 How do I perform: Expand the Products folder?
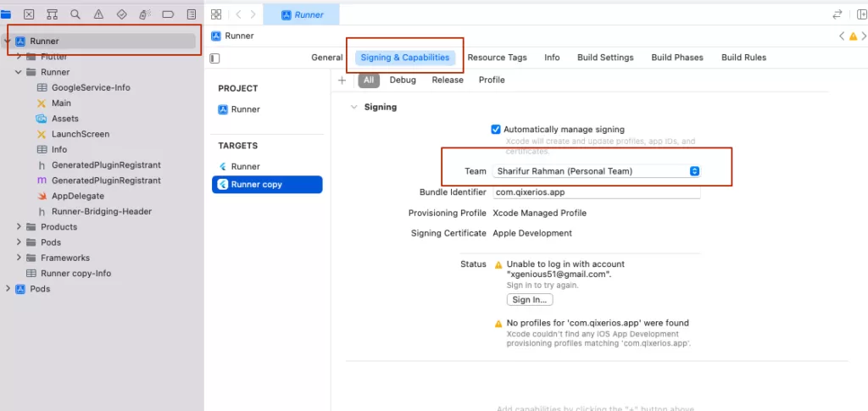[19, 227]
